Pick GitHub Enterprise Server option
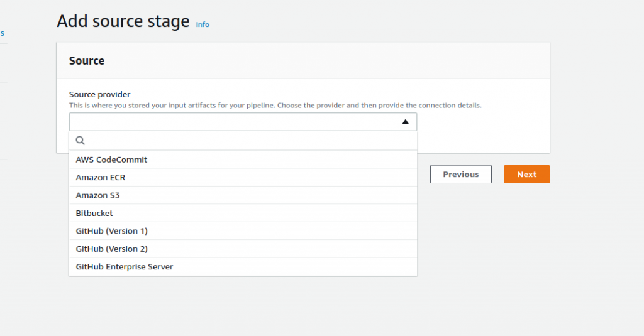The height and width of the screenshot is (336, 644). (x=124, y=267)
